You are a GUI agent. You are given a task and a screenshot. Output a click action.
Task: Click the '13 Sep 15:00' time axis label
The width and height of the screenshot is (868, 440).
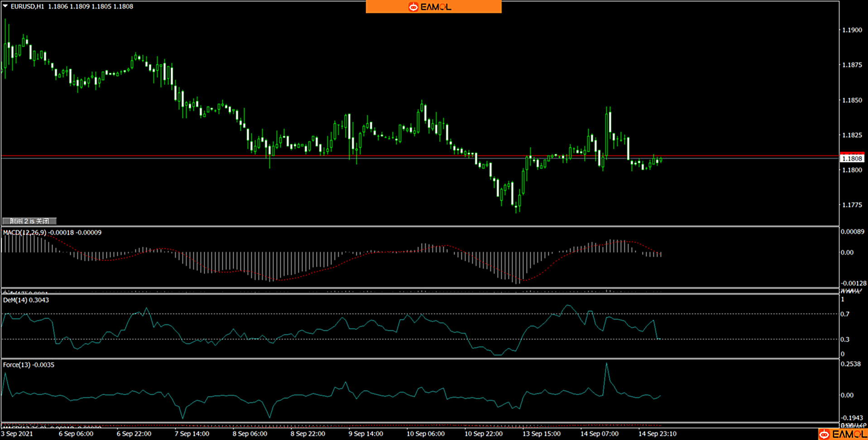coord(542,434)
